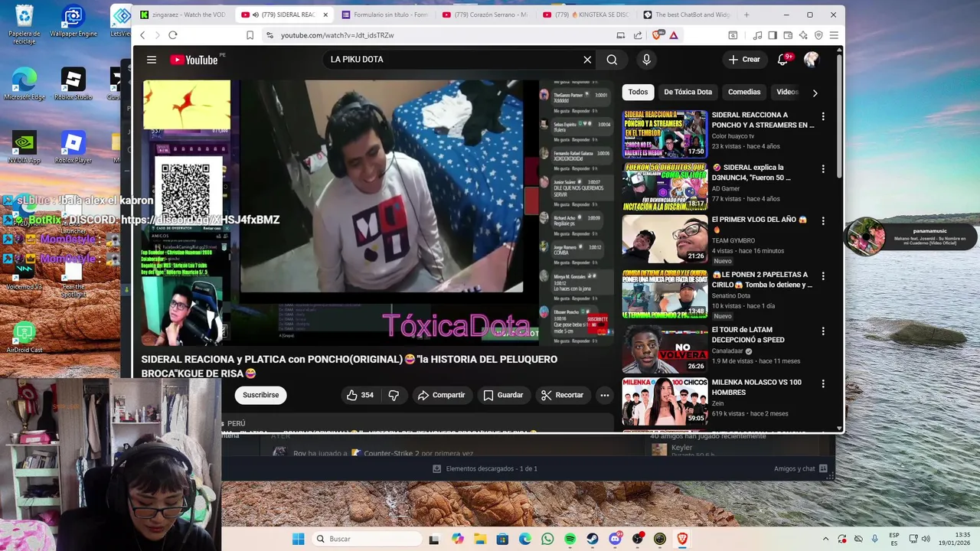Open a new browser tab
Image resolution: width=980 pixels, height=551 pixels.
click(x=746, y=15)
